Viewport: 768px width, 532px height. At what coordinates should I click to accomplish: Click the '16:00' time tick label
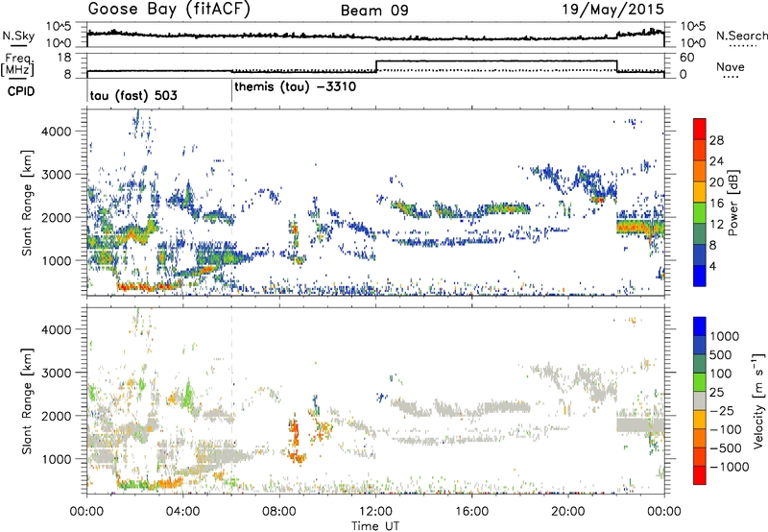[x=471, y=512]
